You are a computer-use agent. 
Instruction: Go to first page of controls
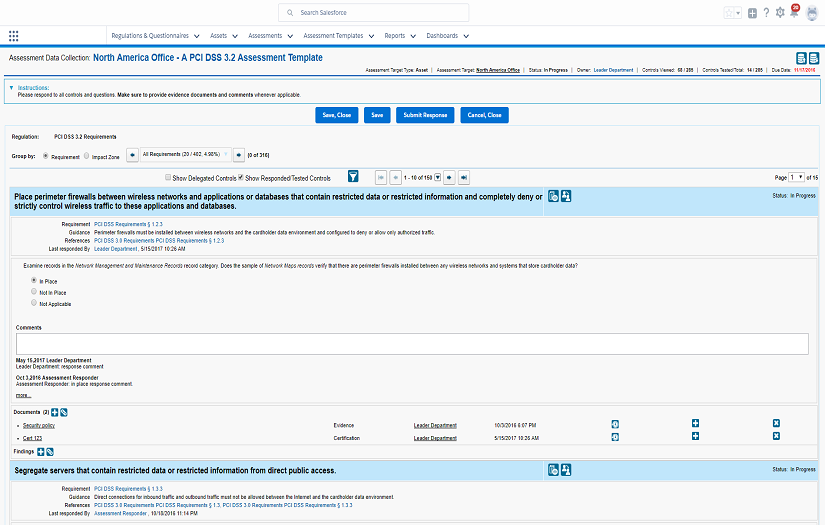click(381, 178)
